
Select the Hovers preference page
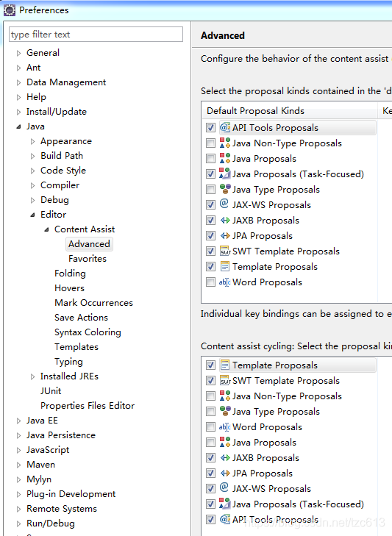[69, 288]
